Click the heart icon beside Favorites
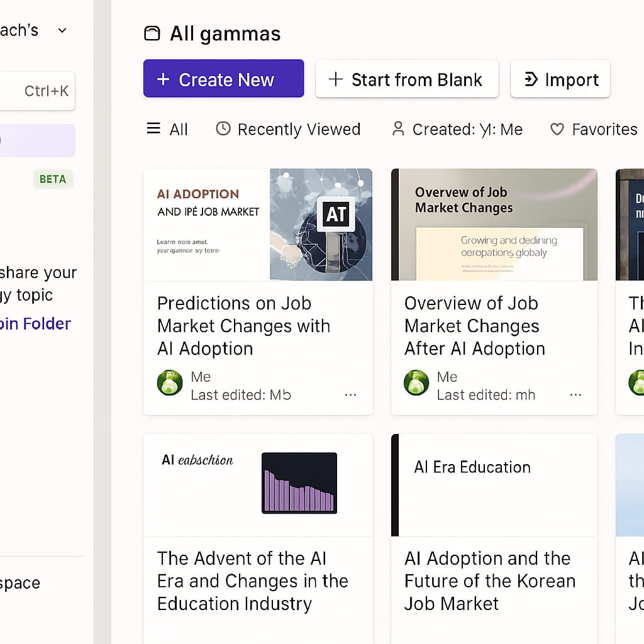The image size is (644, 644). [x=557, y=129]
